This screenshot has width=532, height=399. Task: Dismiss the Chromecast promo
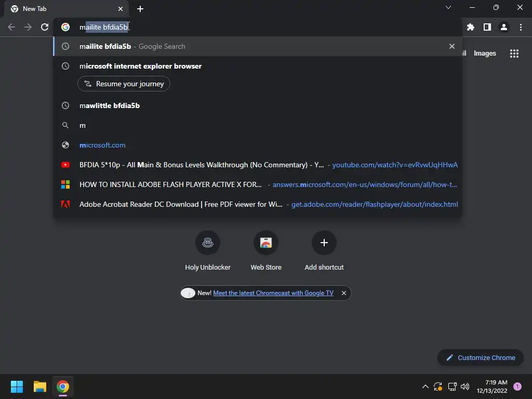[x=344, y=293]
